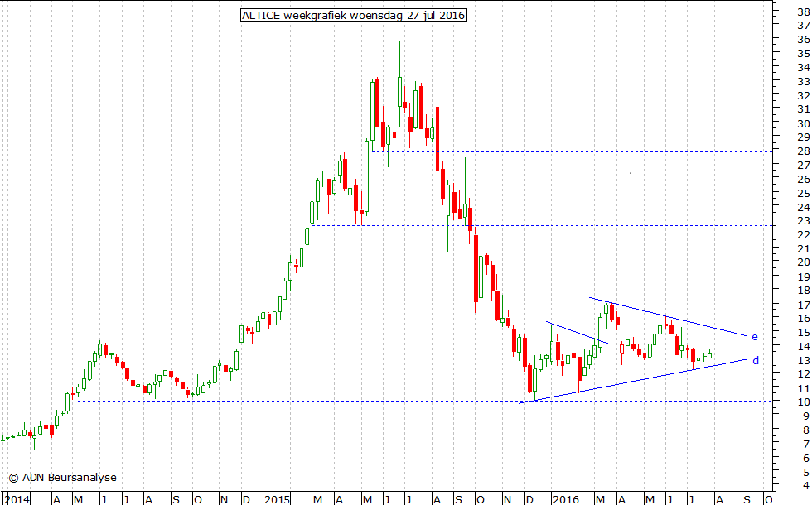Click price label 6 on the price axis

807,459
